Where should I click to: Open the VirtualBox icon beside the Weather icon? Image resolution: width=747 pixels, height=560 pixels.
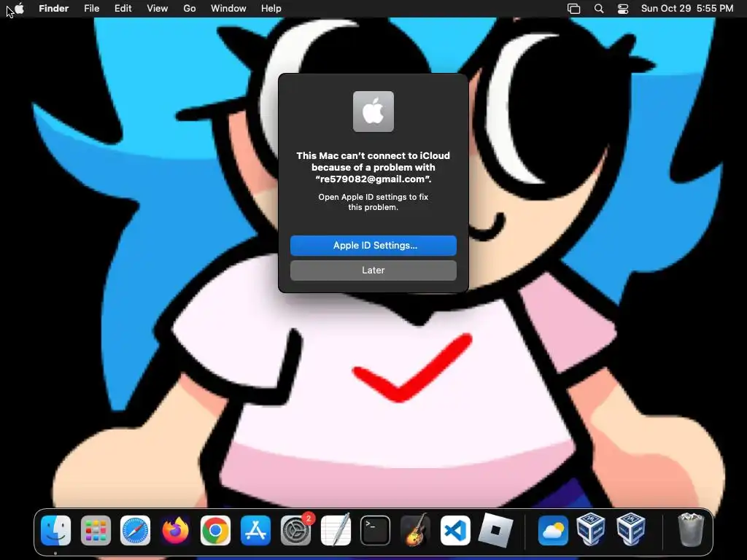(591, 529)
